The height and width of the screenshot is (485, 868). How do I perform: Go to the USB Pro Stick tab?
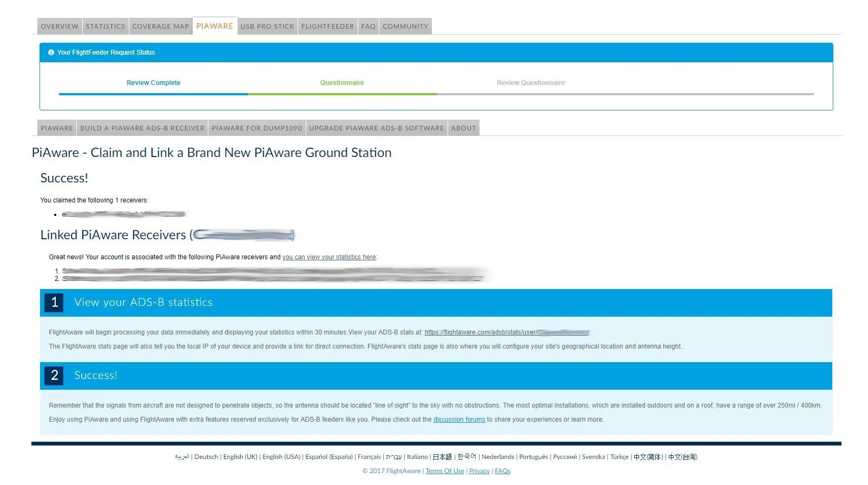(x=267, y=27)
